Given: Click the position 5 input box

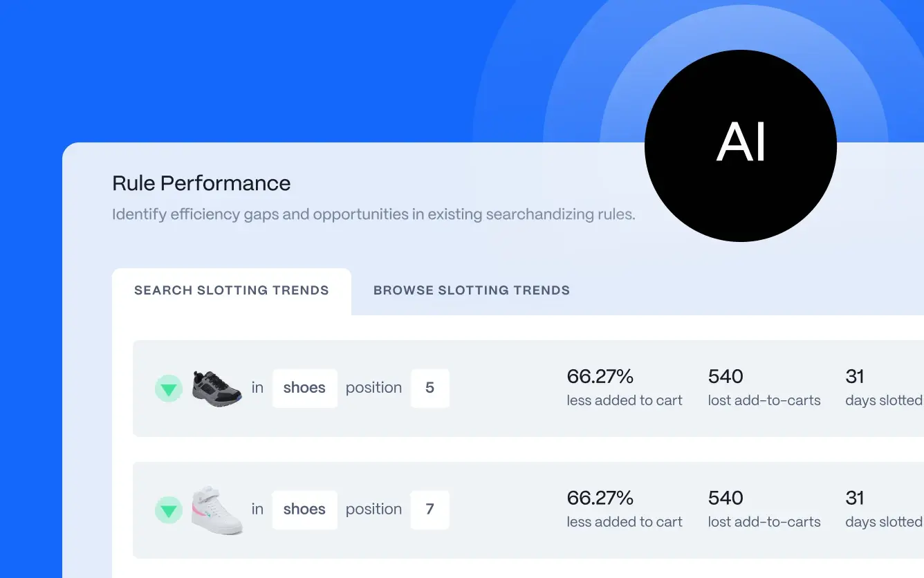Looking at the screenshot, I should point(429,388).
